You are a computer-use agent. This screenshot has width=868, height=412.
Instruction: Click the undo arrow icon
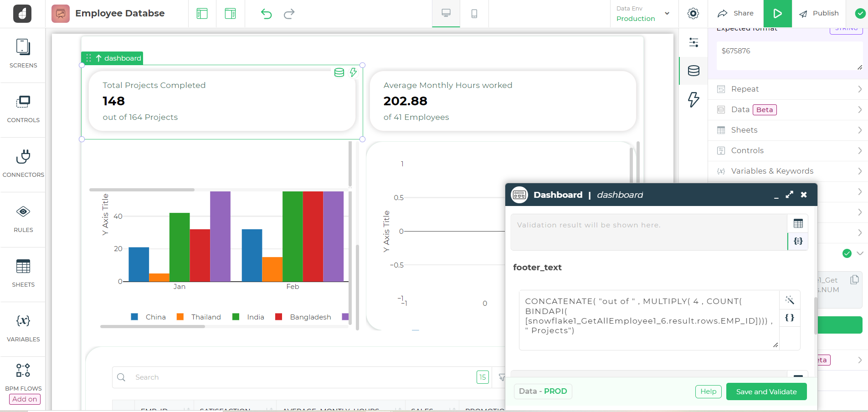click(266, 14)
